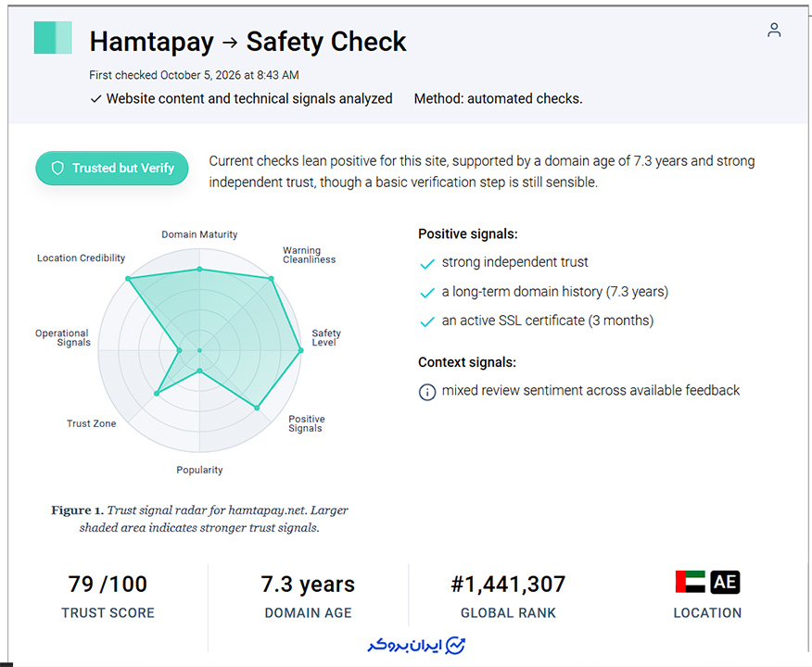Click the Website content and technical signals analyzed text

[249, 99]
